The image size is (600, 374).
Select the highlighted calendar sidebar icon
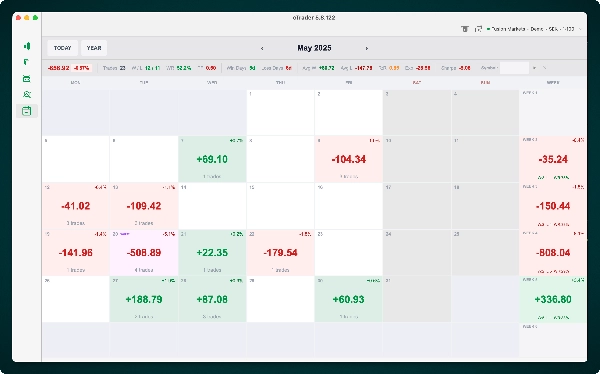[x=27, y=111]
